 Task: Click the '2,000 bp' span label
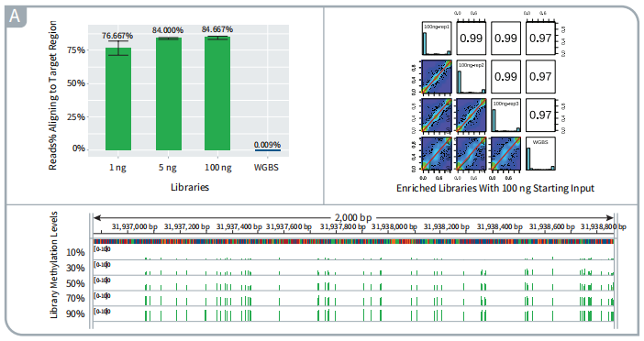click(x=353, y=218)
